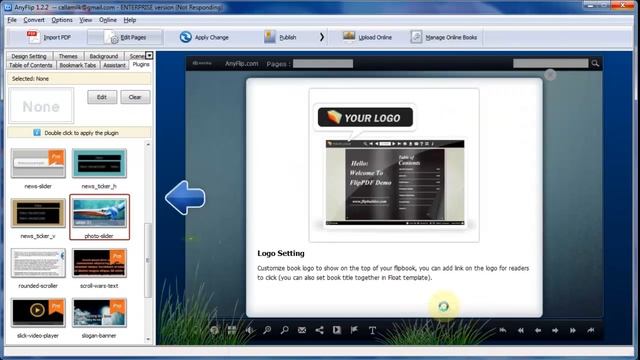Open the Convert menu
Image resolution: width=640 pixels, height=360 pixels.
point(34,20)
